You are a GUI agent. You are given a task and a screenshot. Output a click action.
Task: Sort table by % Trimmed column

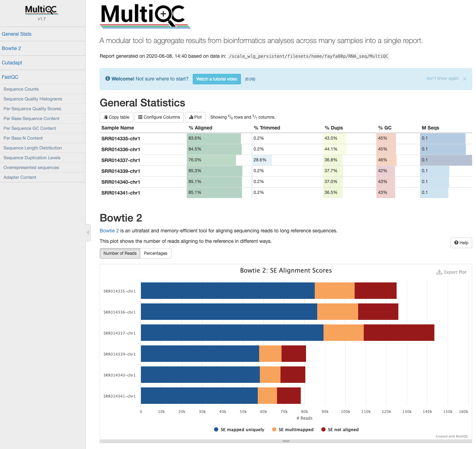267,128
